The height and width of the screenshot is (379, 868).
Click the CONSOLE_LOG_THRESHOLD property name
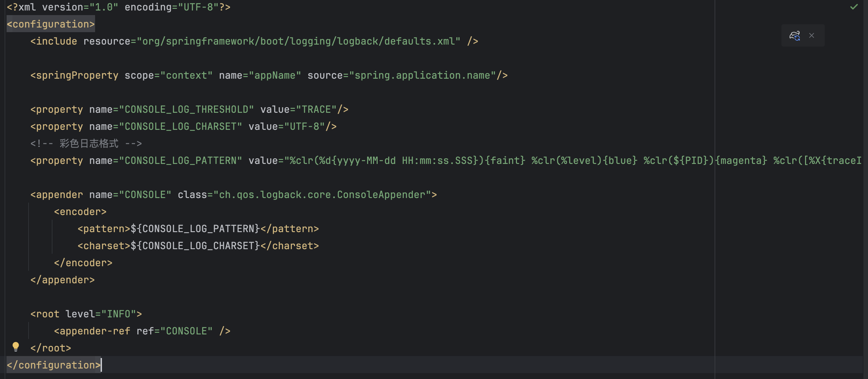point(186,110)
